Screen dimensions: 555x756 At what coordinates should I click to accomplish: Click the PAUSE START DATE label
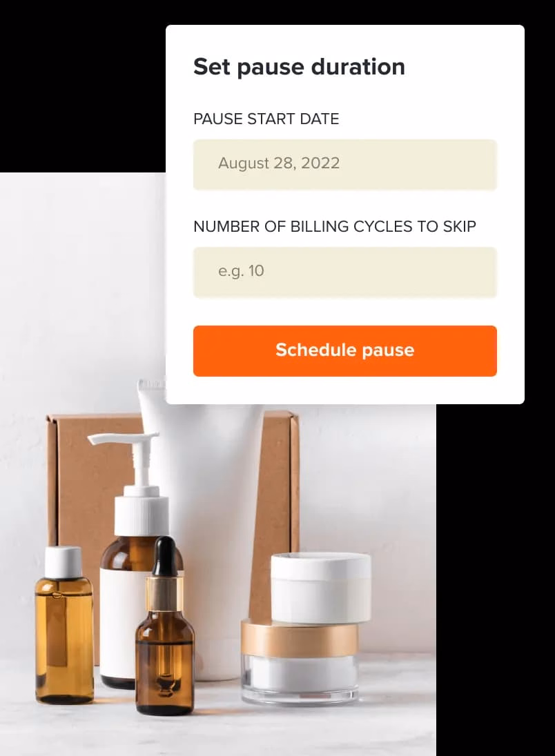[x=266, y=119]
